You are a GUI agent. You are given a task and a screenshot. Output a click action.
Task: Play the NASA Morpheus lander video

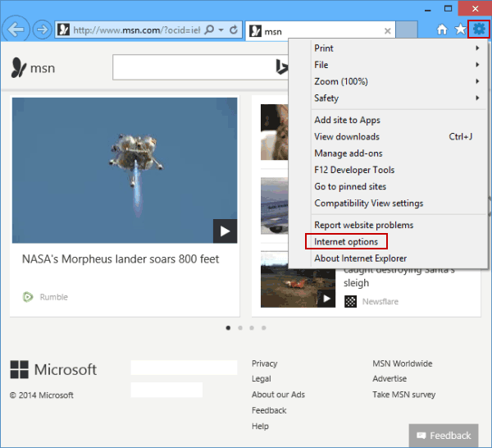[x=225, y=231]
